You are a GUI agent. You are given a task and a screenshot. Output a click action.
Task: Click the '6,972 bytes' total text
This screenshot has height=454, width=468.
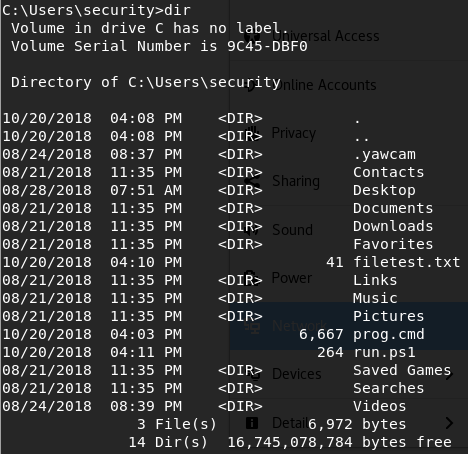pyautogui.click(x=357, y=425)
